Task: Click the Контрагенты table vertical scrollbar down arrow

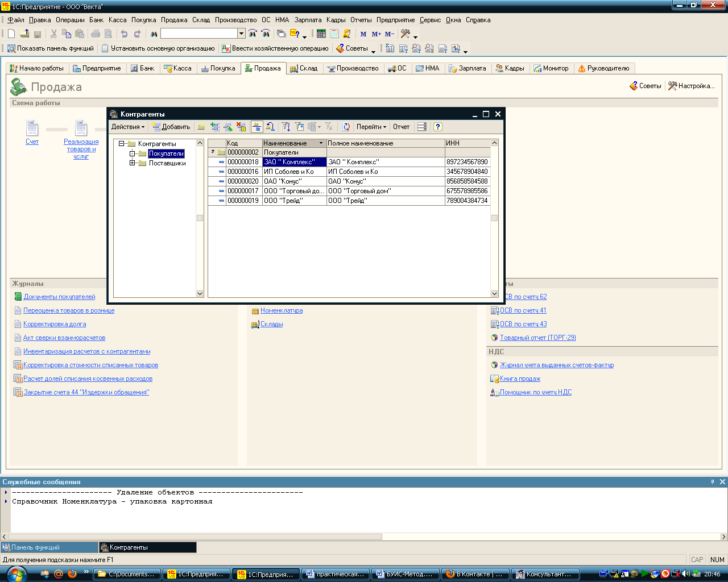Action: point(494,293)
